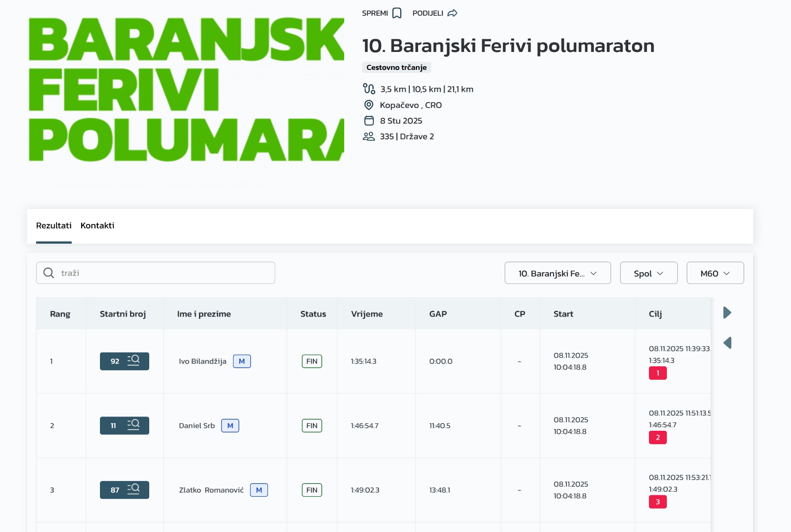Open the M60 category dropdown
This screenshot has height=532, width=791.
(x=715, y=273)
